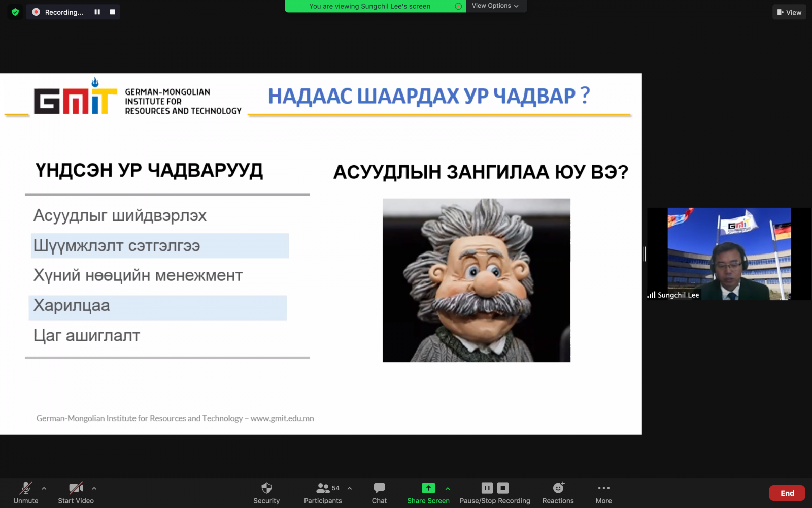Click the Einstein figurine image
Viewport: 812px width, 508px height.
(x=477, y=280)
